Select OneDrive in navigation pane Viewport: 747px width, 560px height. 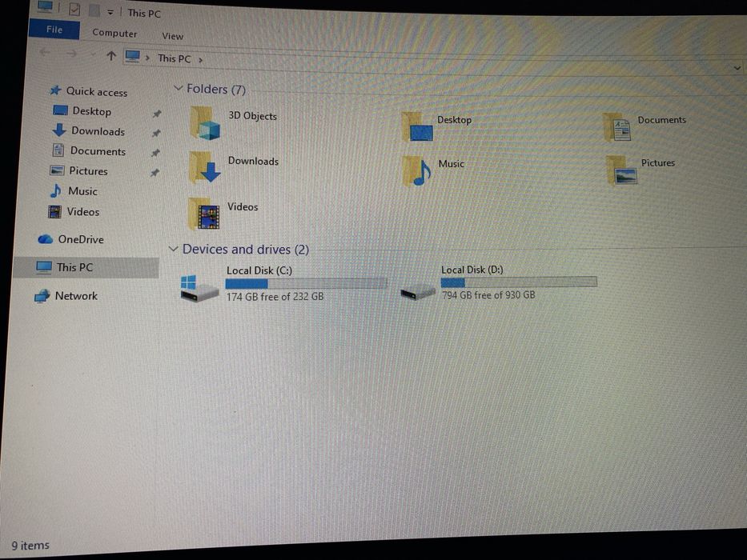[81, 239]
